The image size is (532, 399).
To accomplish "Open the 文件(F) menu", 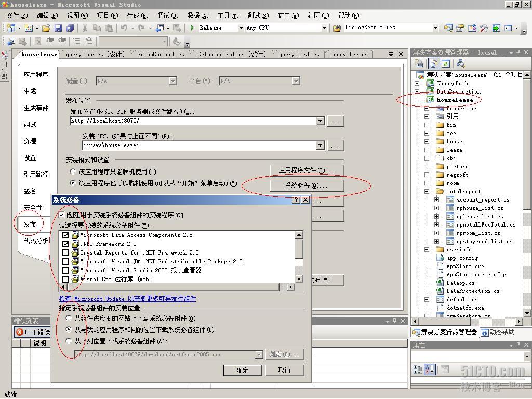I will tap(17, 16).
